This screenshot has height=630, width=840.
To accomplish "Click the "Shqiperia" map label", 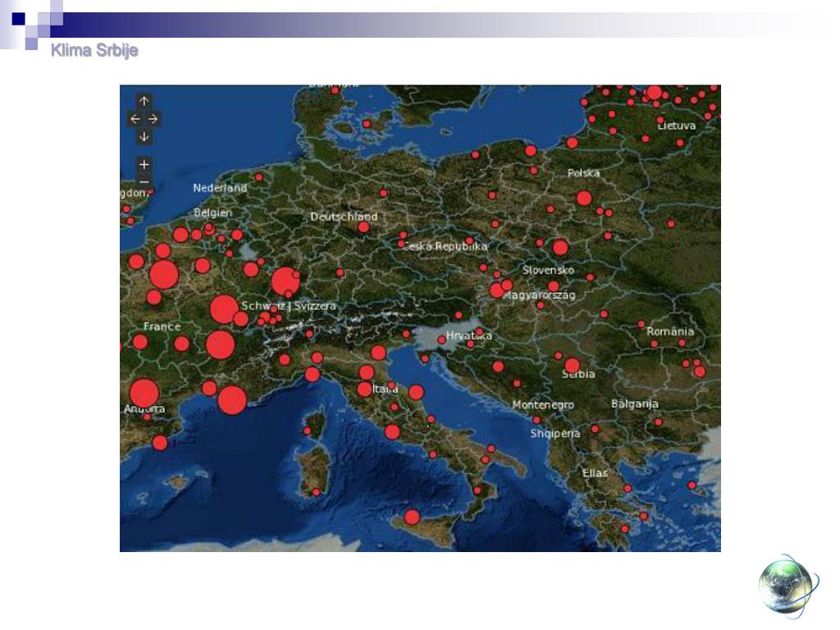I will click(x=555, y=433).
